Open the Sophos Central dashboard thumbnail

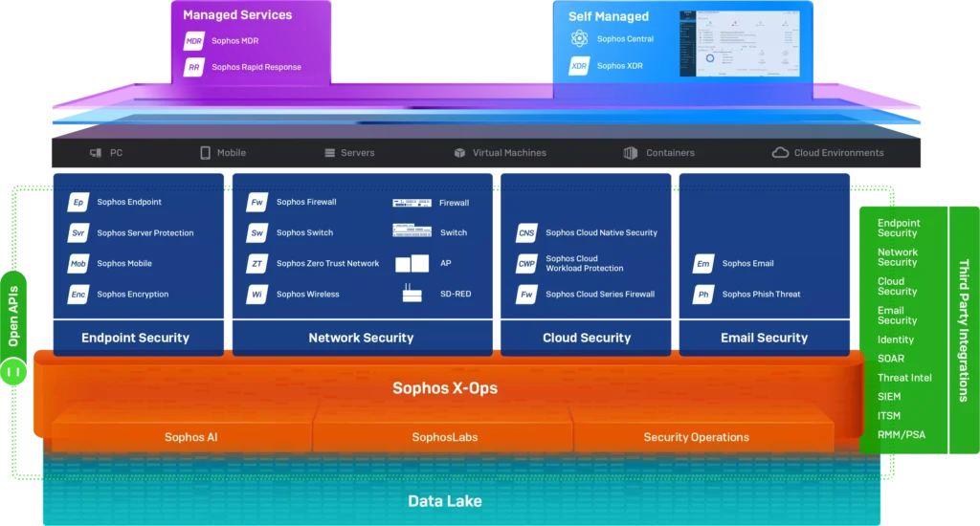click(740, 44)
